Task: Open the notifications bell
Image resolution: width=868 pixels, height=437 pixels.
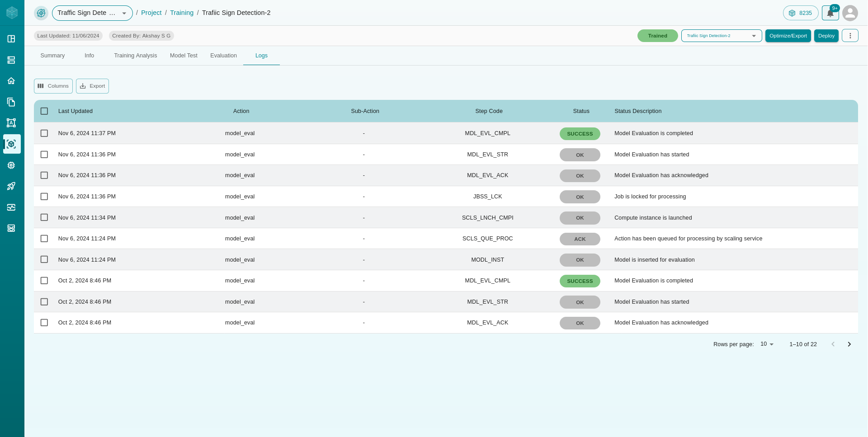Action: [x=830, y=13]
